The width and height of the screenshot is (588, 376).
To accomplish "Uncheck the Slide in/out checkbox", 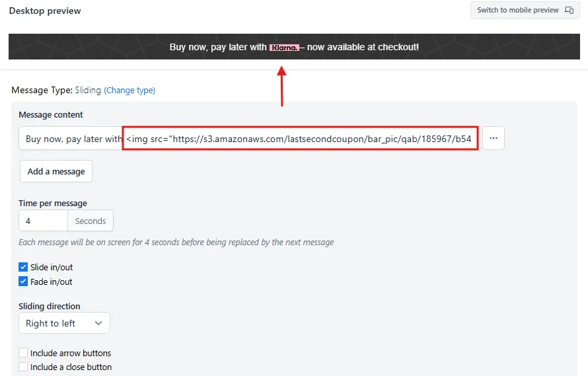I will click(23, 267).
